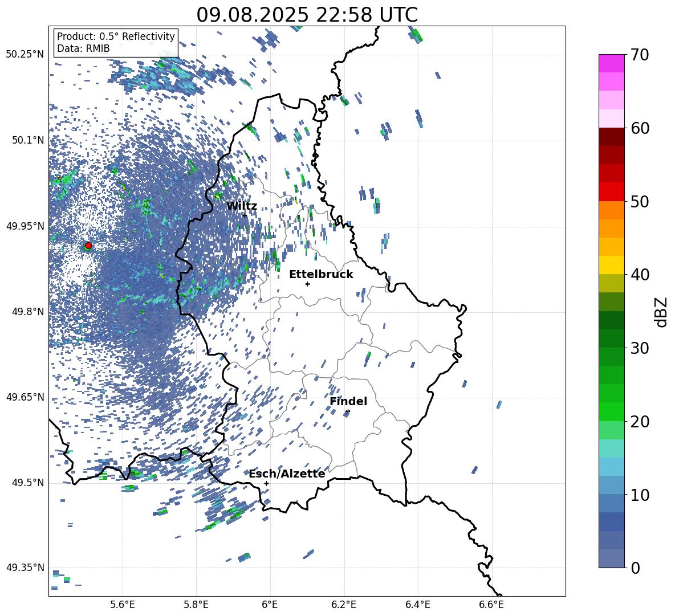Click the 6.6°E longitude label
The height and width of the screenshot is (616, 675).
[491, 605]
